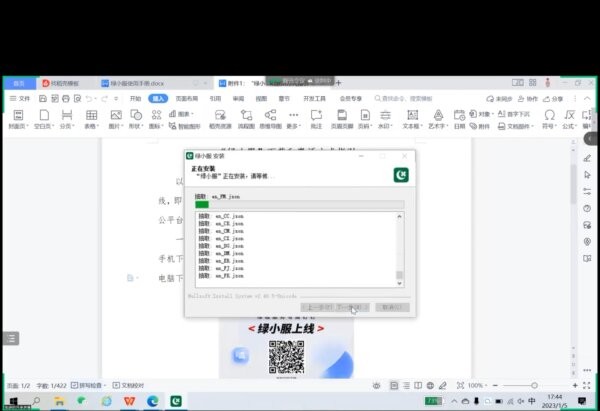The width and height of the screenshot is (600, 411).
Task: Open the WPS app icon in the taskbar
Action: 130,401
